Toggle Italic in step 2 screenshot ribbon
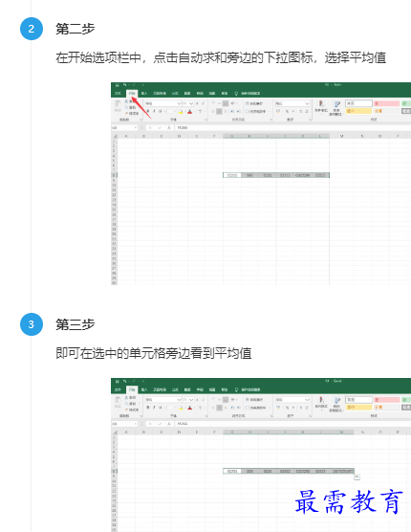This screenshot has height=532, width=411. coord(154,111)
